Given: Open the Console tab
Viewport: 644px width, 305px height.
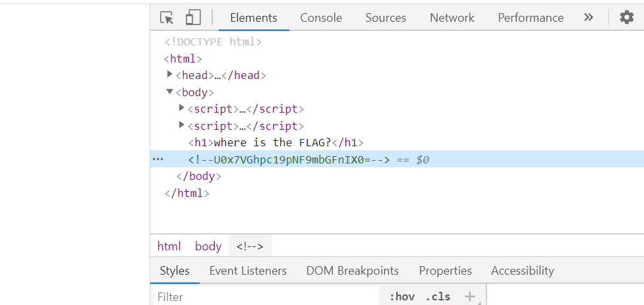Looking at the screenshot, I should click(x=321, y=18).
